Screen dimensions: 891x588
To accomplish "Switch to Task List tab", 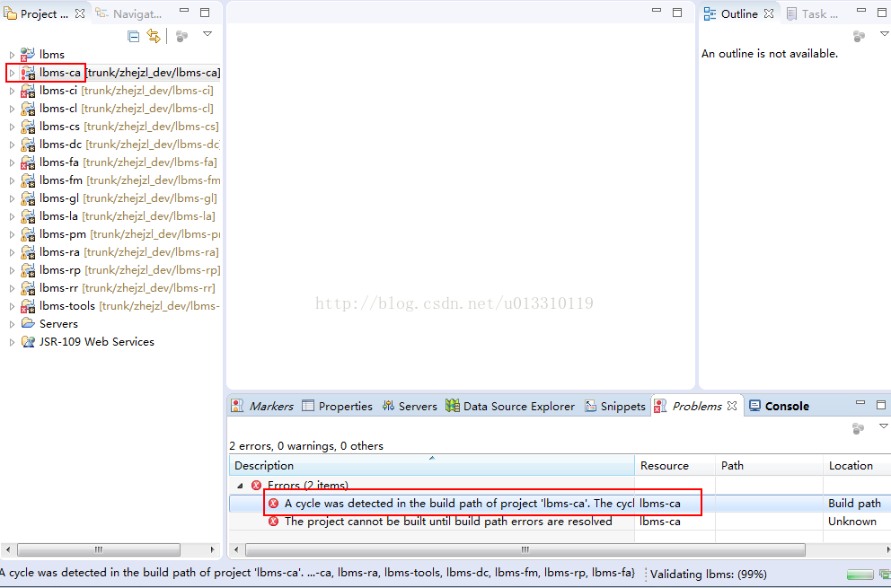I will point(812,13).
